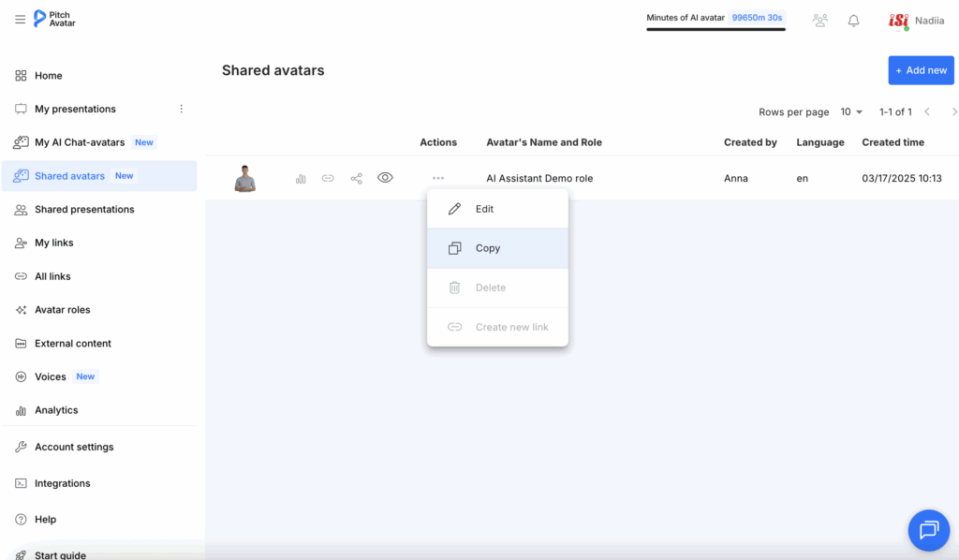Toggle the eye preview icon in avatar row
Viewport: 959px width, 560px height.
coord(385,178)
